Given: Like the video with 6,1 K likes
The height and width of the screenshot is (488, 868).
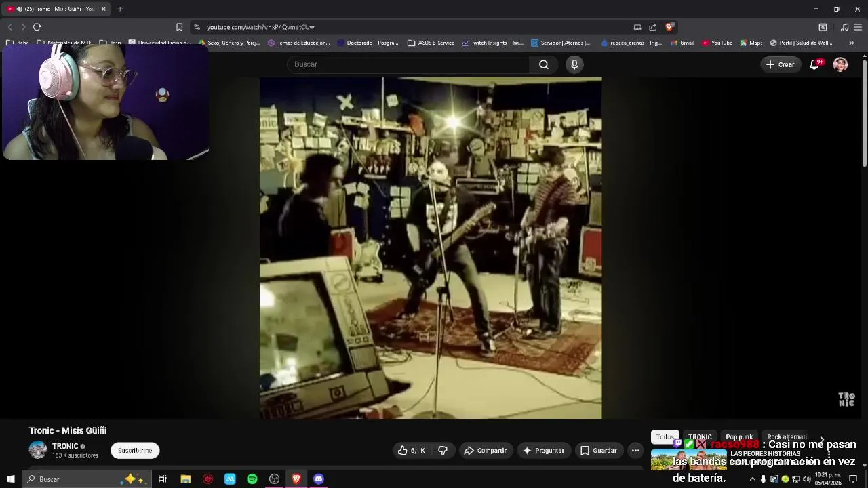Looking at the screenshot, I should pos(412,451).
